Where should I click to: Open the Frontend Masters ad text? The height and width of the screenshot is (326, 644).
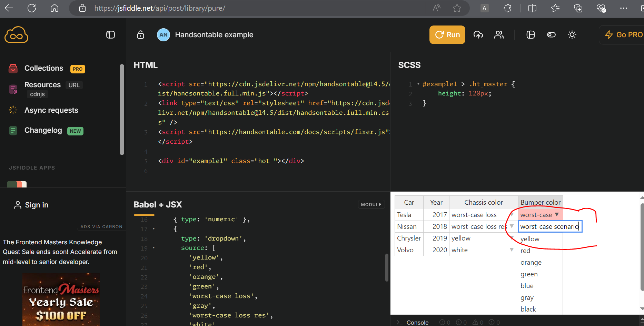60,252
